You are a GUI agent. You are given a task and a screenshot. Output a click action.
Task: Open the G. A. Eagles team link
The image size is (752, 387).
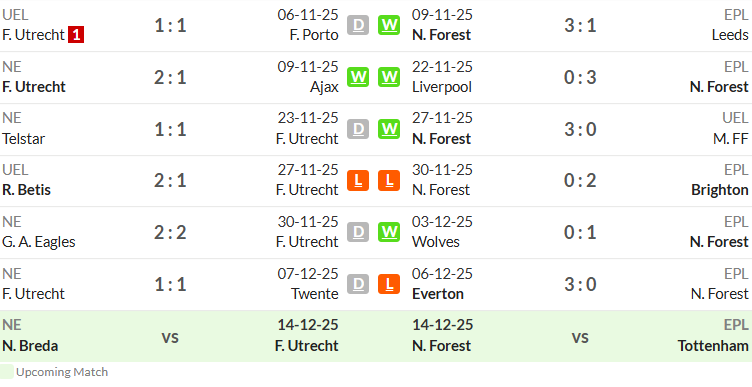click(x=39, y=242)
